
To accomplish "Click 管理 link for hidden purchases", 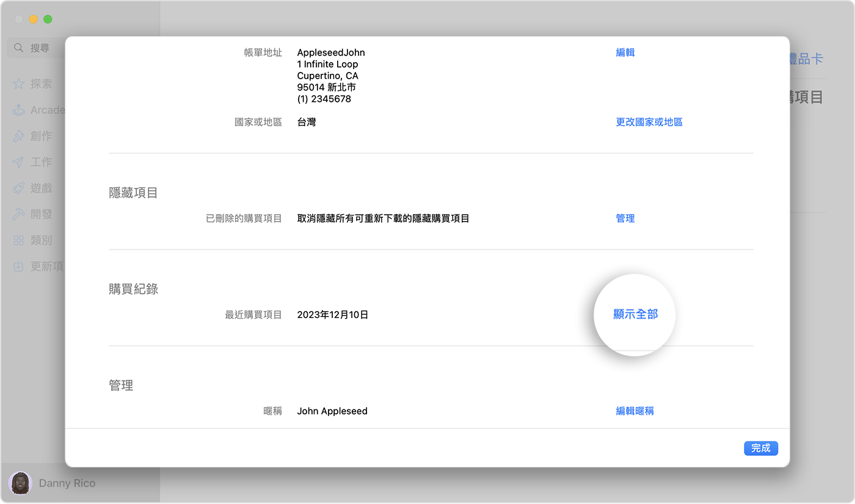I will pos(625,218).
